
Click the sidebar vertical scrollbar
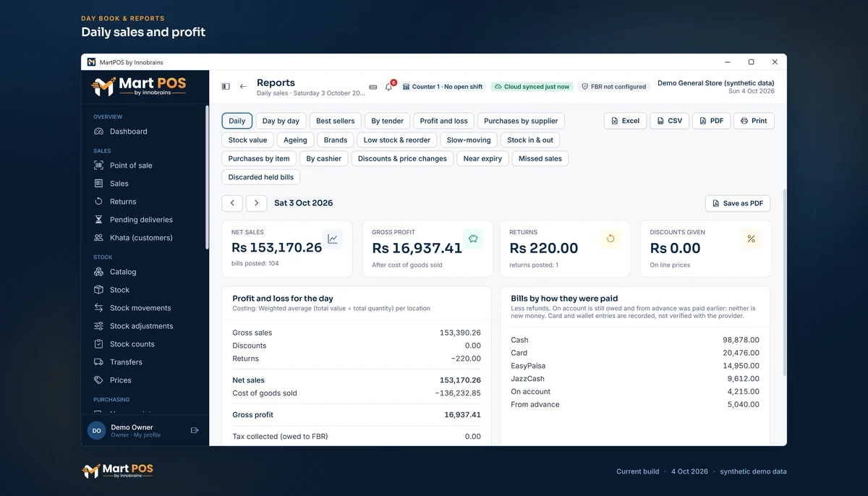207,177
